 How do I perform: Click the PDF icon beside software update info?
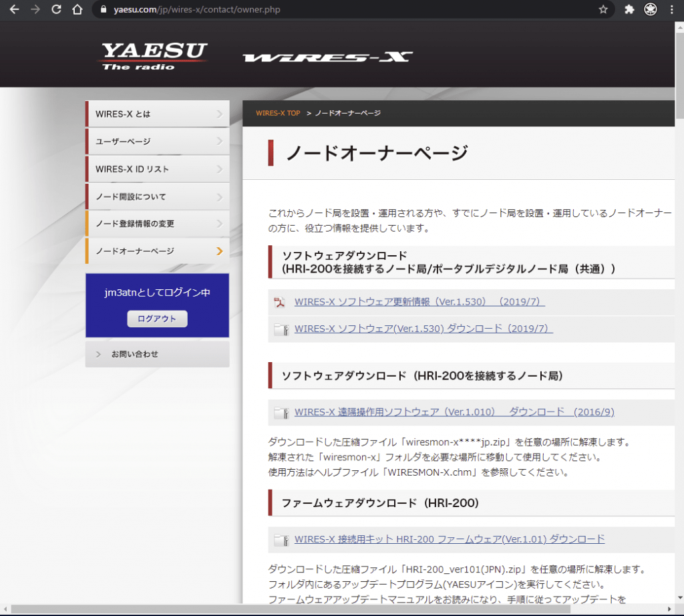[x=281, y=302]
